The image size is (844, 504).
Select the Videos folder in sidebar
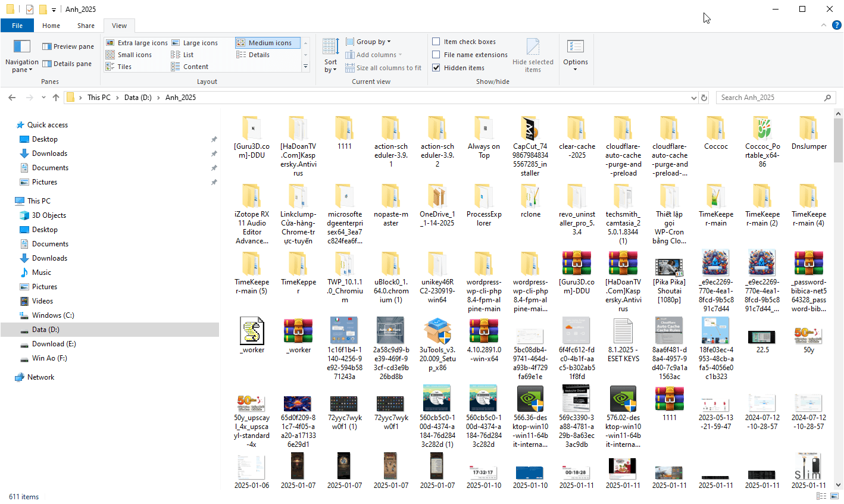(42, 301)
